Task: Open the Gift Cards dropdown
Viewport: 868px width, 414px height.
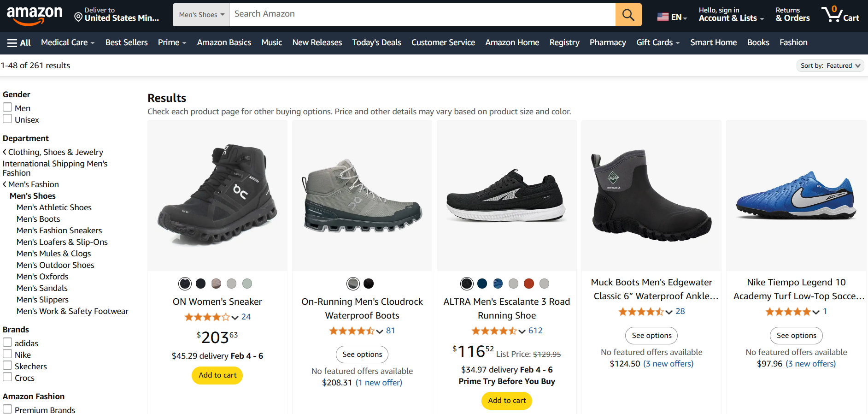Action: pos(657,42)
